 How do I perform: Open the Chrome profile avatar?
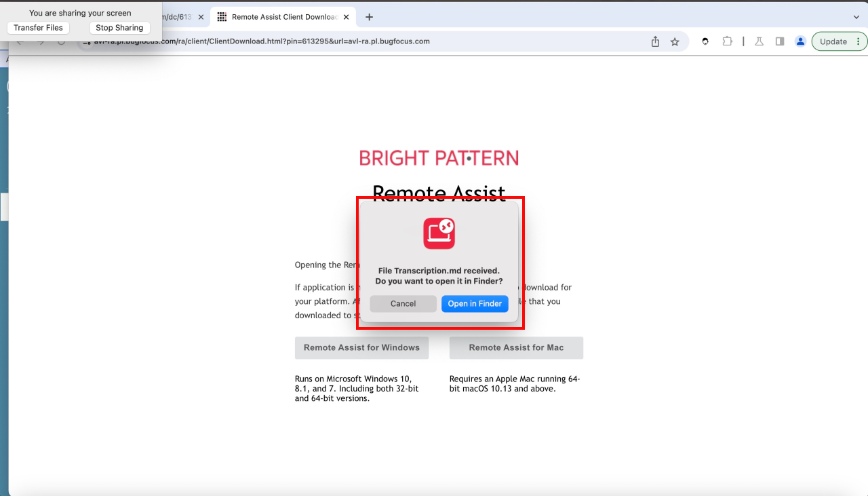click(800, 41)
